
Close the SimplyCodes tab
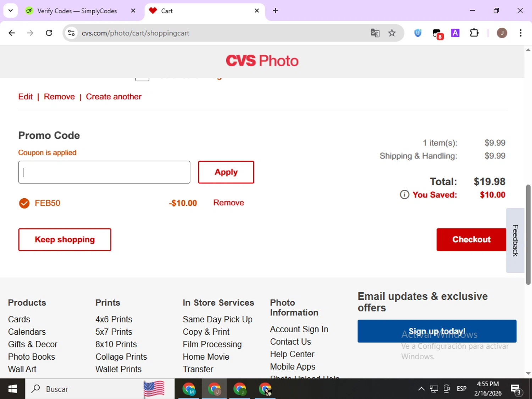pos(133,11)
